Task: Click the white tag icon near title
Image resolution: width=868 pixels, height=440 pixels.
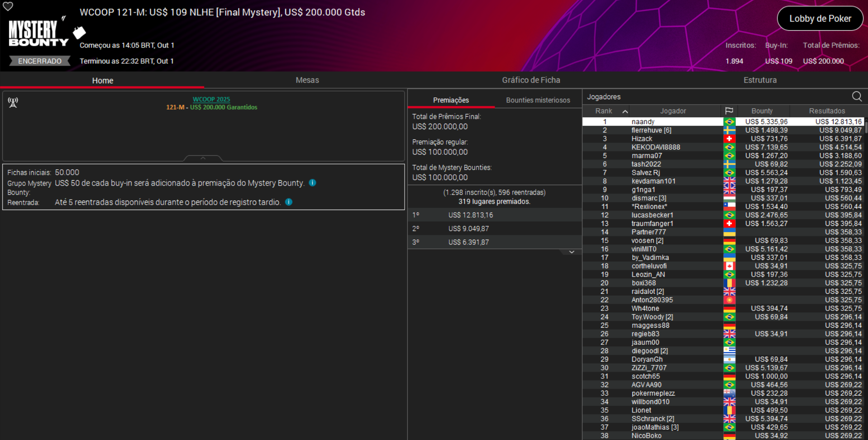Action: 79,32
